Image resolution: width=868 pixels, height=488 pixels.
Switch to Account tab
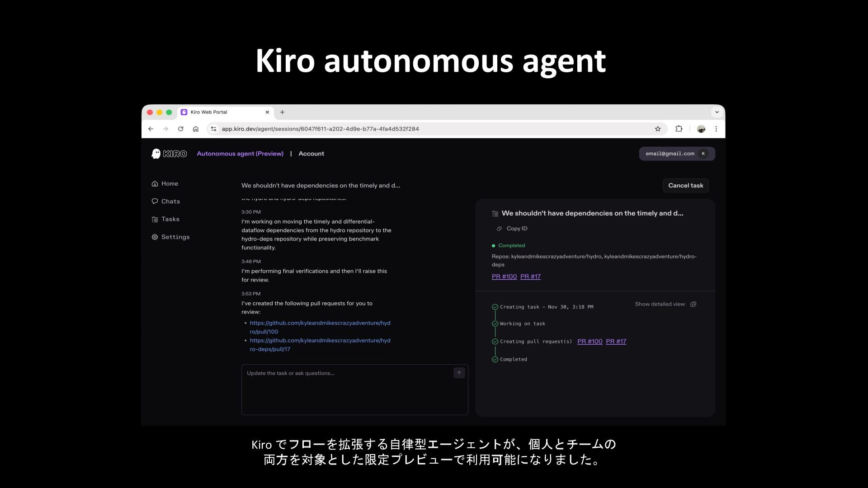pos(311,154)
